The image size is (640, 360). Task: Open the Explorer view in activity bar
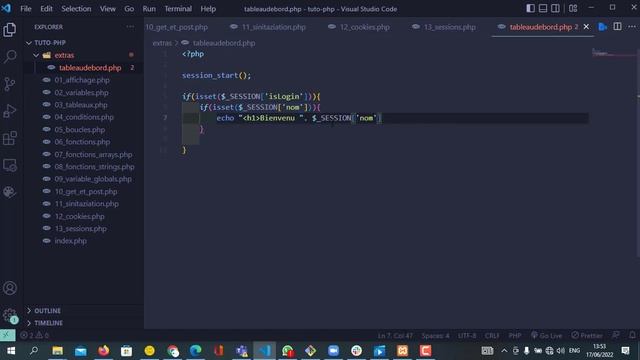(x=9, y=30)
